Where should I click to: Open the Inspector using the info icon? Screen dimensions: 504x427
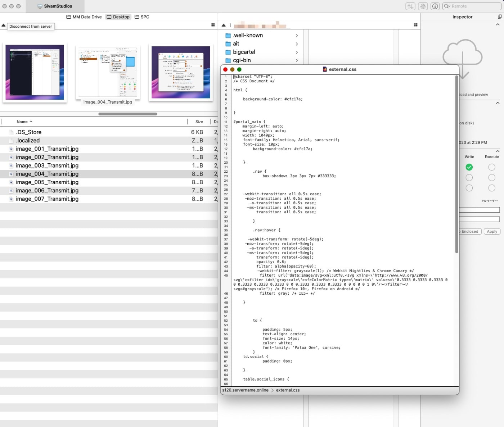pos(435,6)
